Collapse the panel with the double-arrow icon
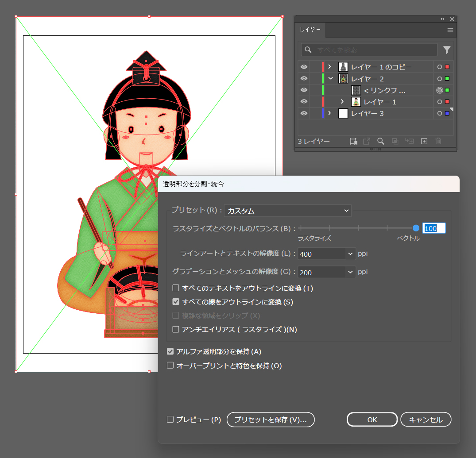The width and height of the screenshot is (476, 458). [x=442, y=19]
